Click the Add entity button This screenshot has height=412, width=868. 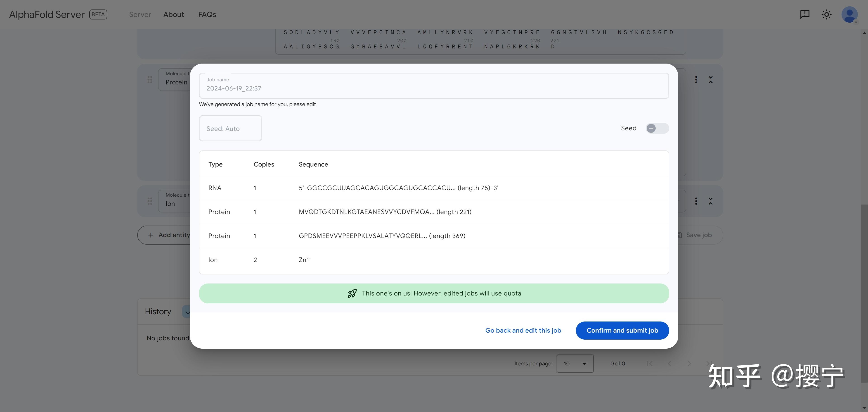click(168, 235)
